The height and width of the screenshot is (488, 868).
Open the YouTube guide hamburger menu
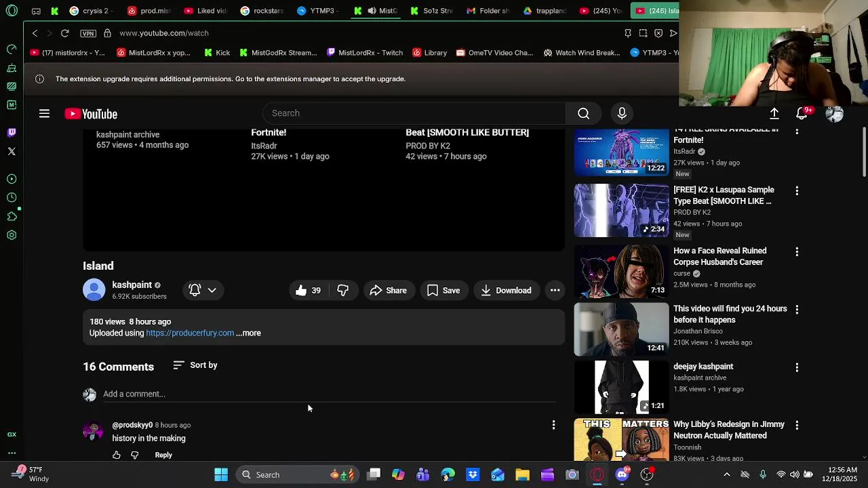[44, 114]
